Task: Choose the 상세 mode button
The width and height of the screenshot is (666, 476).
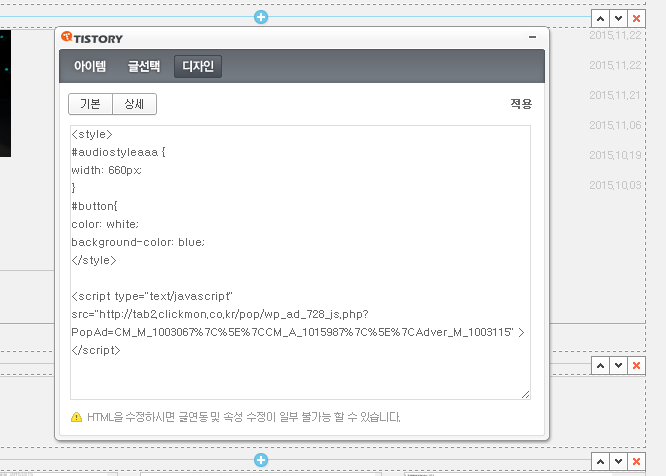Action: [x=134, y=104]
